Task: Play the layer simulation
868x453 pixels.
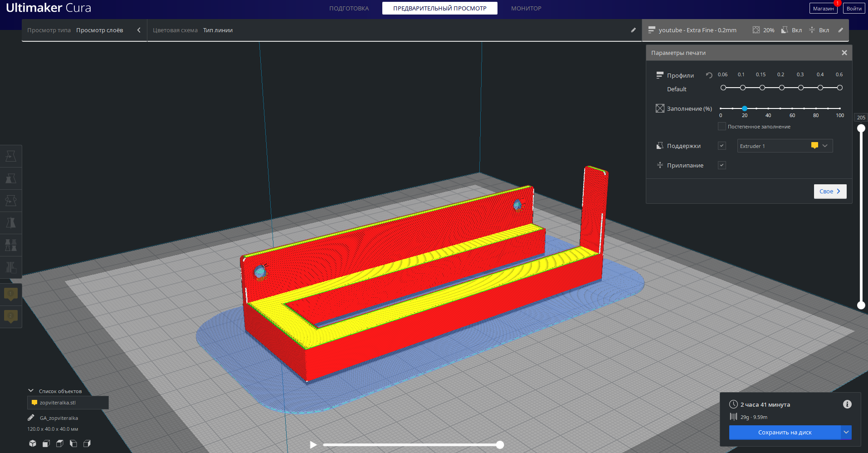Action: point(313,445)
